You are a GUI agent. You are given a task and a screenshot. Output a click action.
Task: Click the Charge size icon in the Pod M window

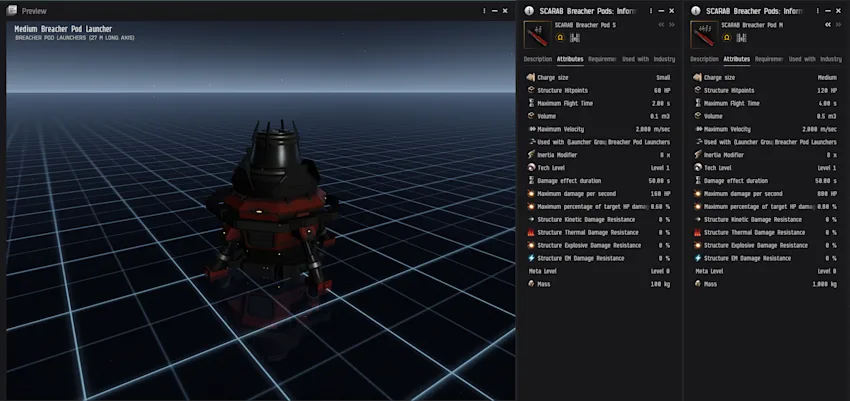click(698, 77)
